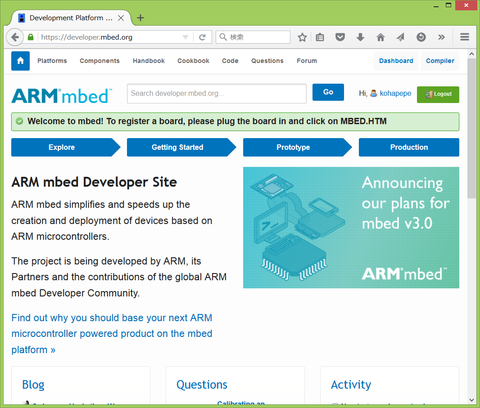Screen dimensions: 480x408
Task: Click the blue Go search button
Action: coord(328,92)
